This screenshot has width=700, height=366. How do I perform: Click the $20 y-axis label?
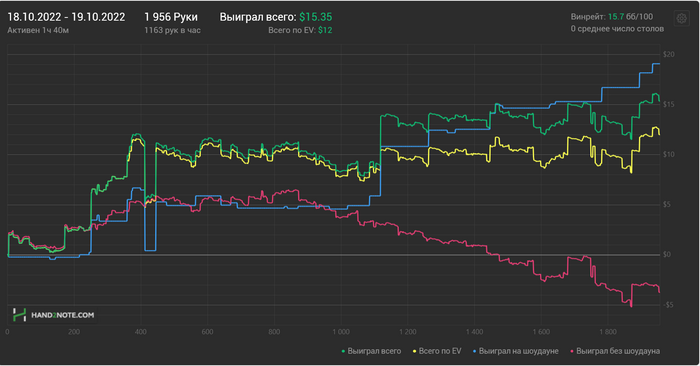[x=669, y=54]
